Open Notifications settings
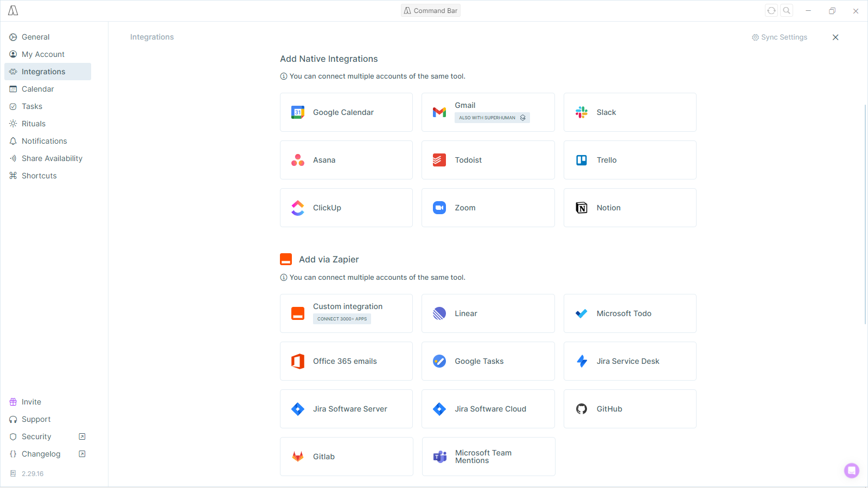 pyautogui.click(x=48, y=141)
